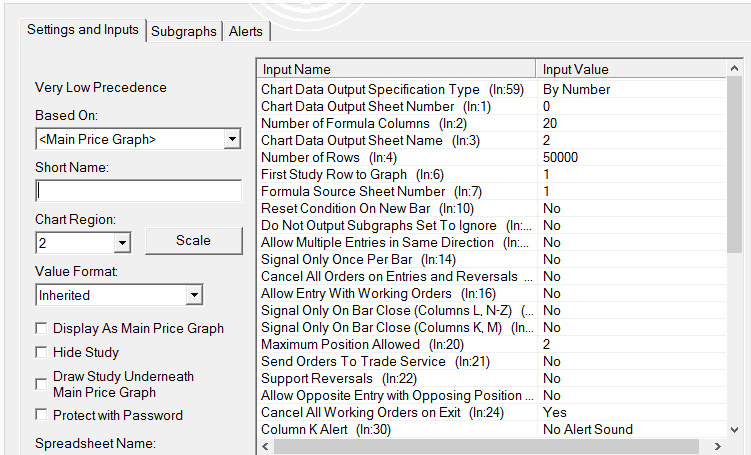
Task: Open the Based On dropdown
Action: point(232,139)
